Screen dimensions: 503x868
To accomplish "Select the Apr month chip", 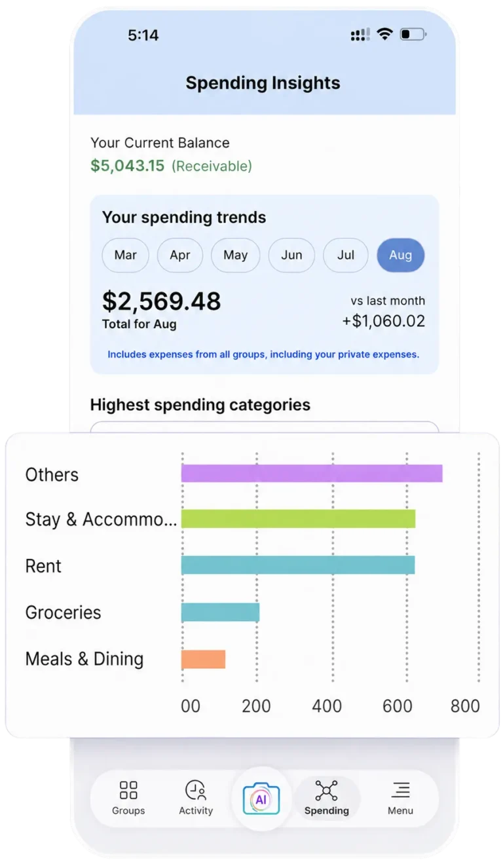I will [x=180, y=255].
